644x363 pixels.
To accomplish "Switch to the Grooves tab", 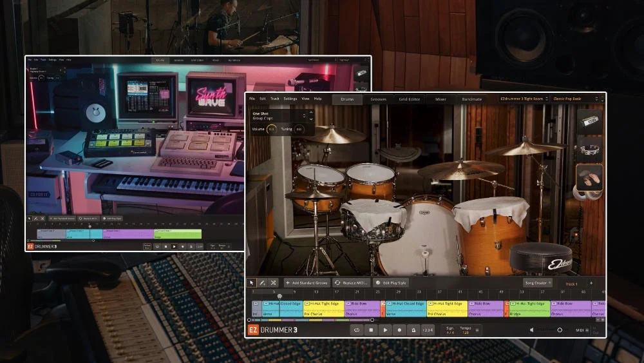I will 378,99.
